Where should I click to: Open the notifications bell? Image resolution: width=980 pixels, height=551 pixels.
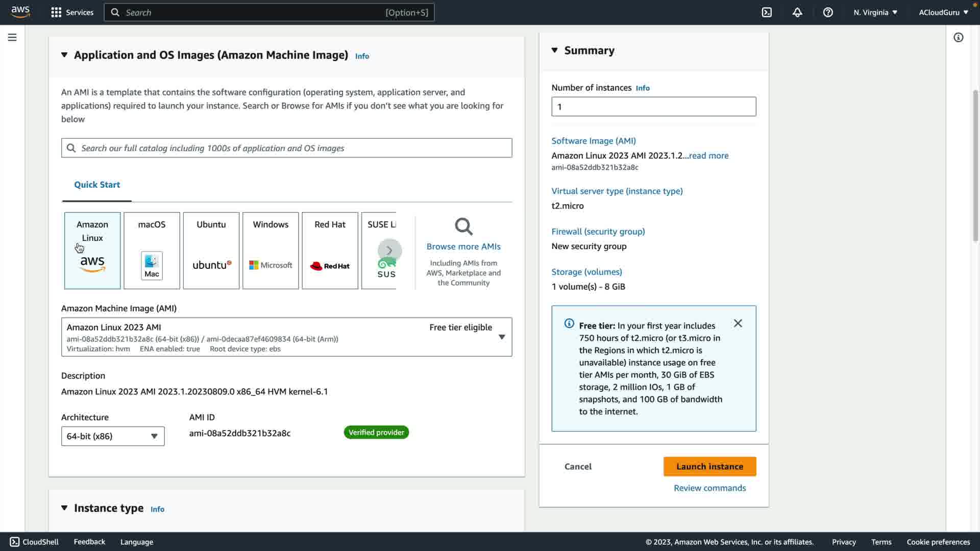click(x=797, y=12)
